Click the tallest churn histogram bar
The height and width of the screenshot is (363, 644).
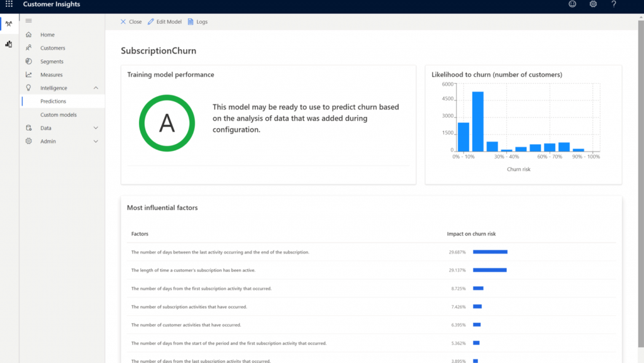point(478,121)
